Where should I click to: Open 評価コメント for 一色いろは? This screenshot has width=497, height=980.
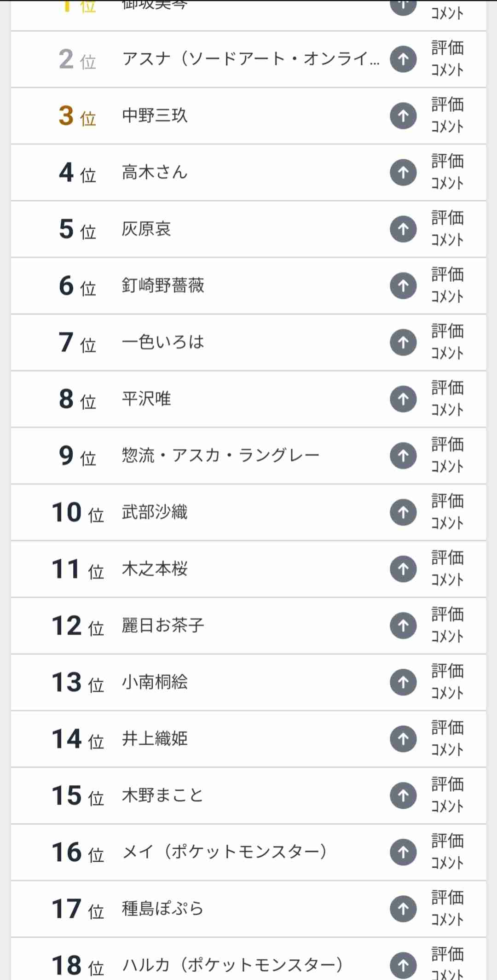click(x=447, y=342)
